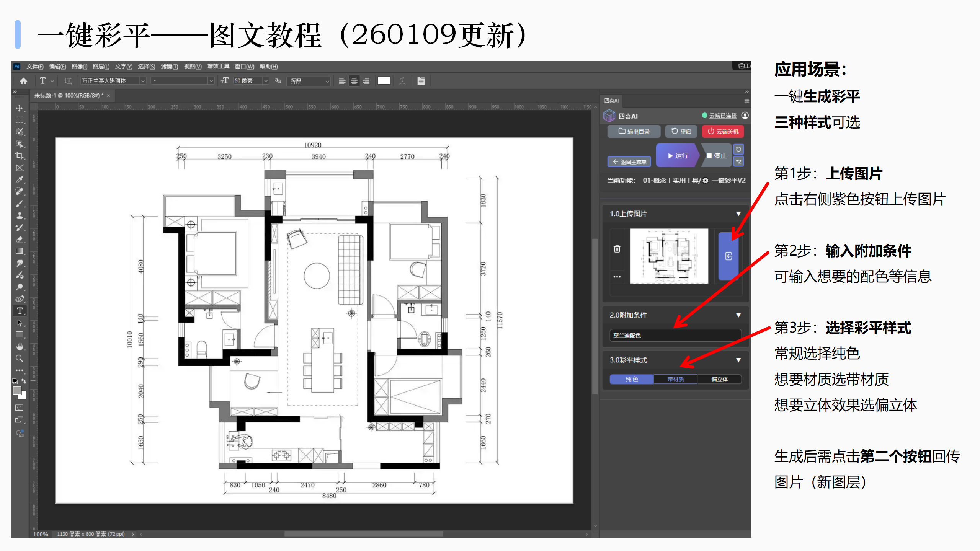The height and width of the screenshot is (551, 980).
Task: Open the 增效工具 menu
Action: 218,67
